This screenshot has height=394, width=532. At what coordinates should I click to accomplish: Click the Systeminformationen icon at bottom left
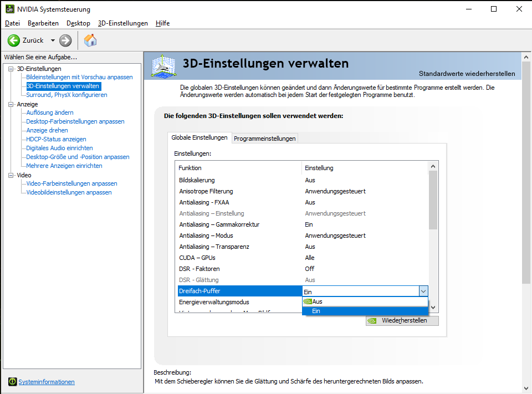12,382
